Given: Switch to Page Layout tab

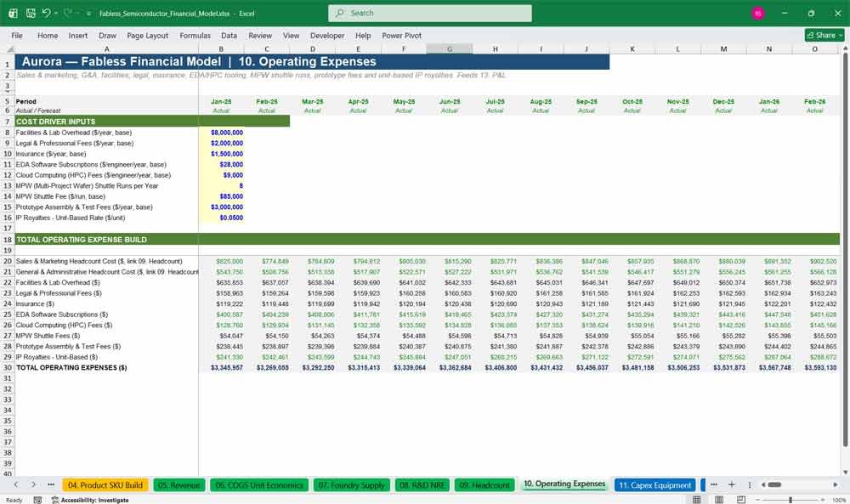Looking at the screenshot, I should [x=147, y=35].
